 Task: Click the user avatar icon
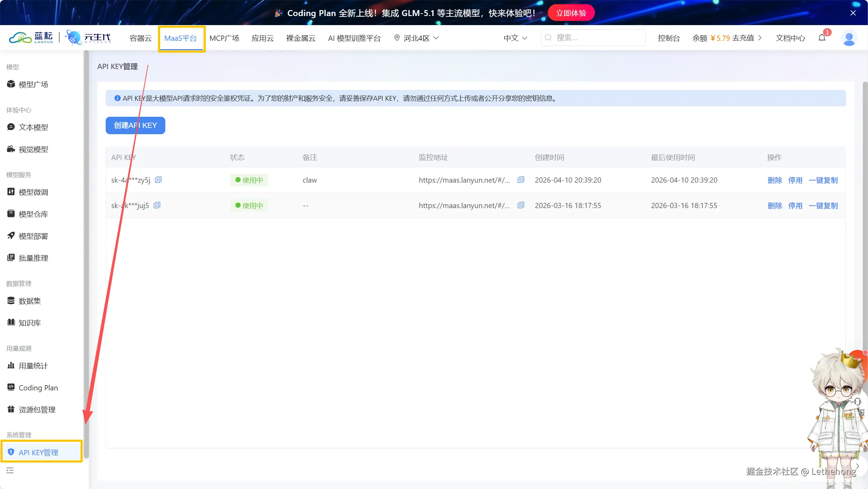849,38
